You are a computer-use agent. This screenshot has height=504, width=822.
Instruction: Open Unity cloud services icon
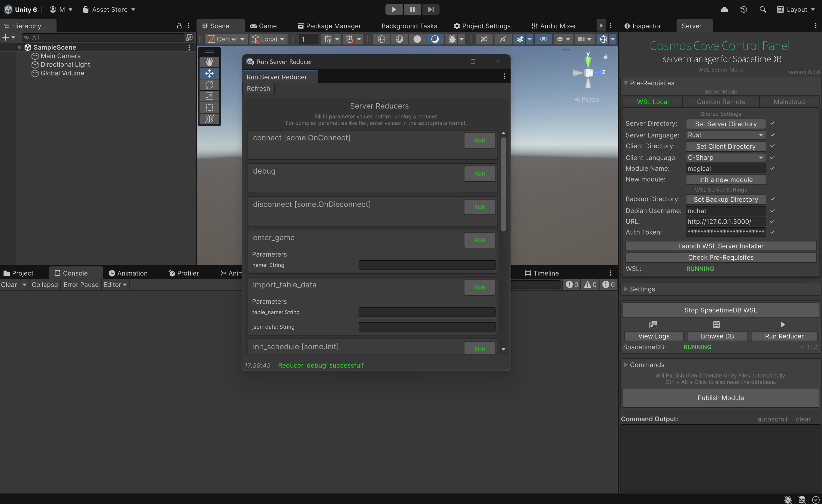point(724,9)
